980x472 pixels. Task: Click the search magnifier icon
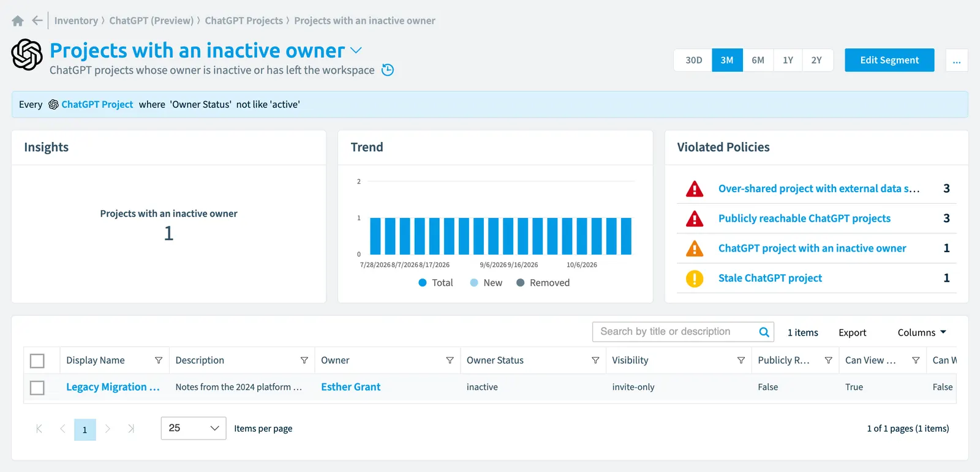pyautogui.click(x=764, y=332)
